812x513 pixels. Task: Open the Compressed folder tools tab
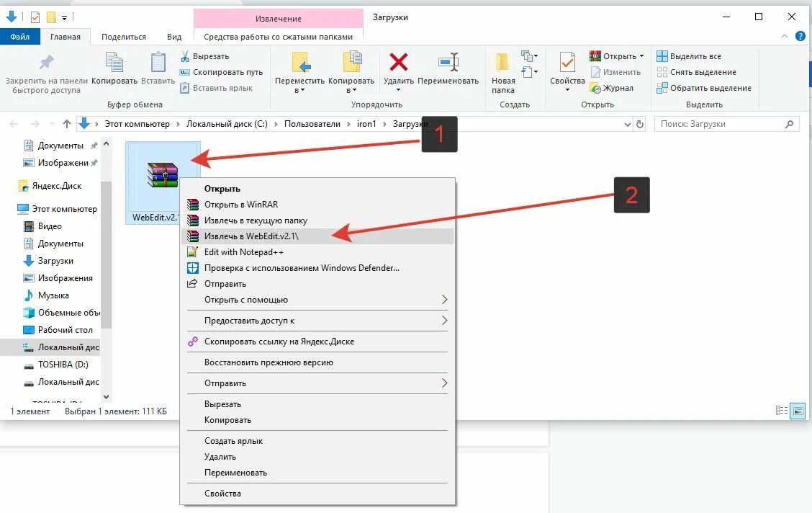point(278,37)
